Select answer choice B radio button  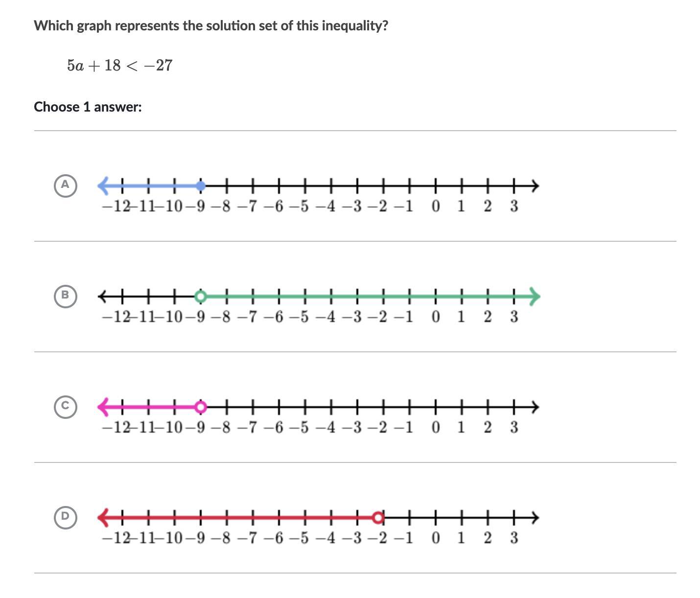coord(66,296)
